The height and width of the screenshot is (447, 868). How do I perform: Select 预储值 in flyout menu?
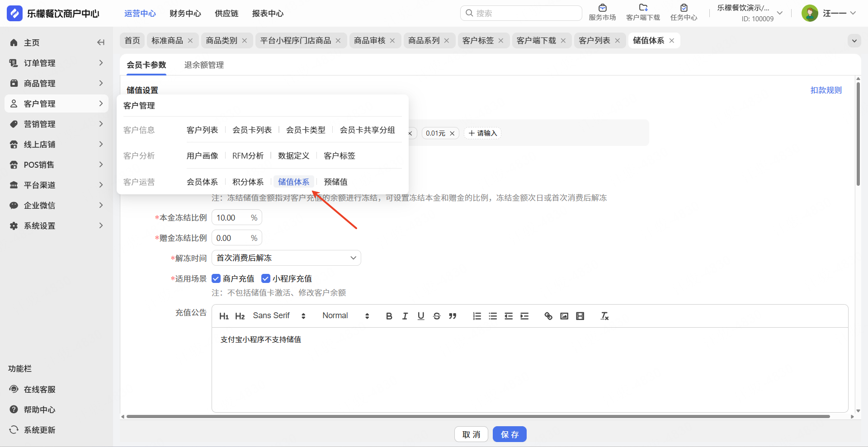(x=335, y=182)
